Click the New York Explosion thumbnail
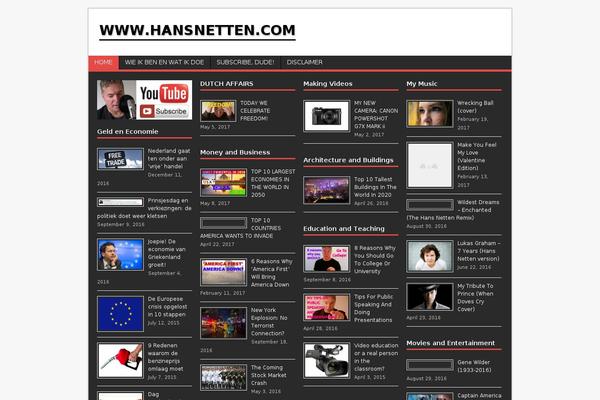The width and height of the screenshot is (600, 400). coord(223,323)
